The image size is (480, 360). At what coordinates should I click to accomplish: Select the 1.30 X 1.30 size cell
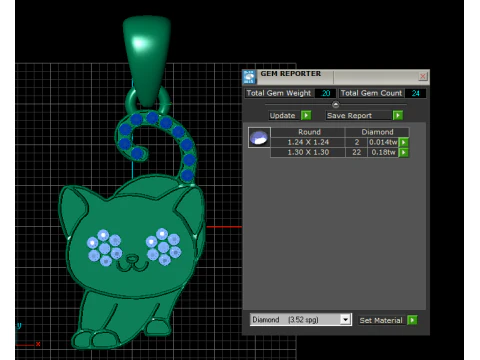[308, 152]
